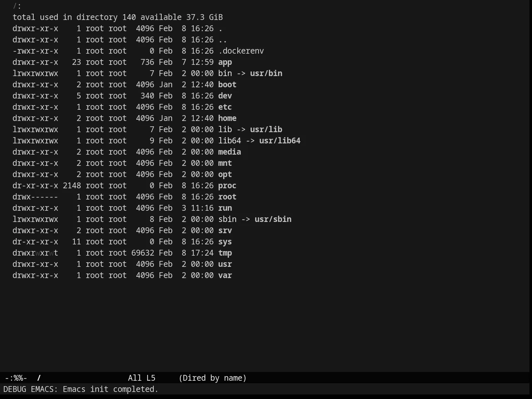532x399 pixels.
Task: Open the tmp directory
Action: (x=225, y=253)
